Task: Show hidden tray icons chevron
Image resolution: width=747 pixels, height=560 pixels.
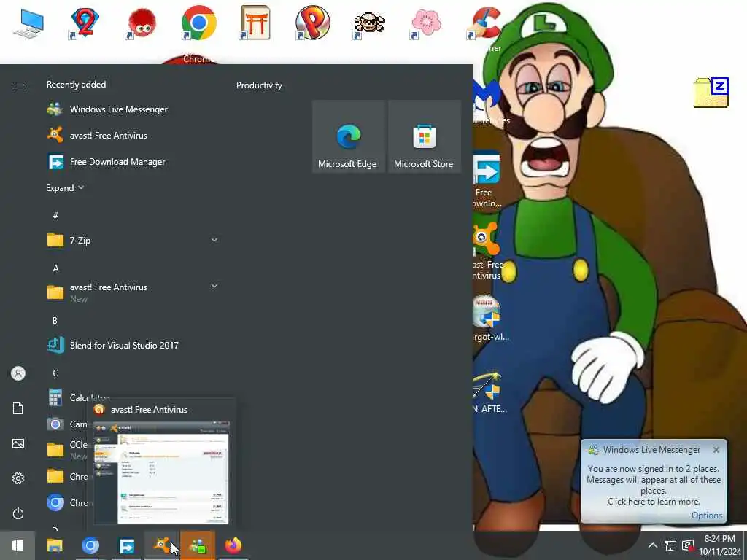Action: click(653, 545)
